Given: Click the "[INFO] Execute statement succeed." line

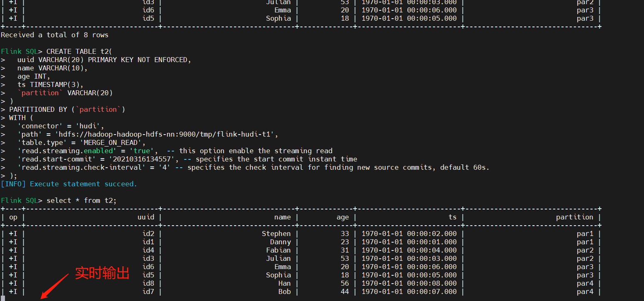Looking at the screenshot, I should [x=69, y=184].
